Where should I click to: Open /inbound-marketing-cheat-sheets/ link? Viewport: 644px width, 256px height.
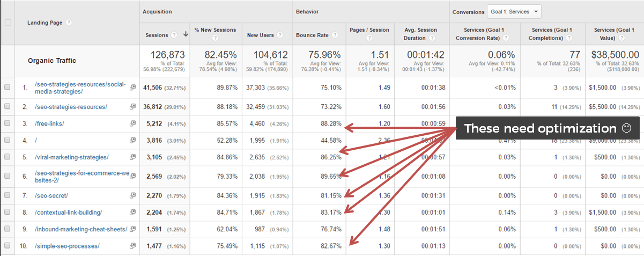[x=81, y=230]
